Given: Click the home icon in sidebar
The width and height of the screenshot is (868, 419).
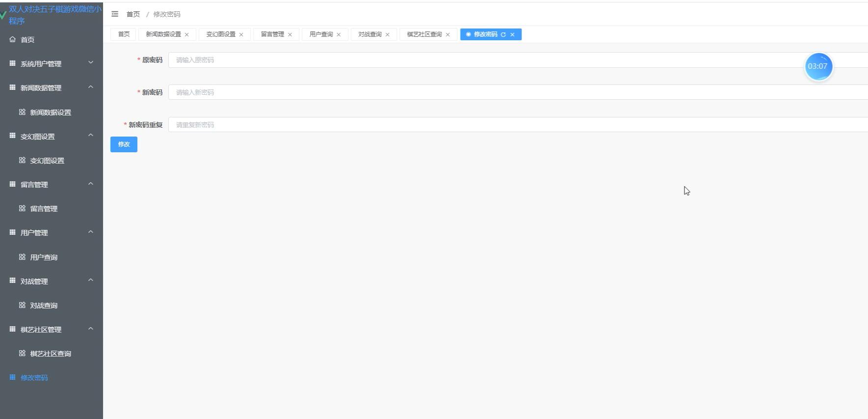Looking at the screenshot, I should pyautogui.click(x=13, y=39).
